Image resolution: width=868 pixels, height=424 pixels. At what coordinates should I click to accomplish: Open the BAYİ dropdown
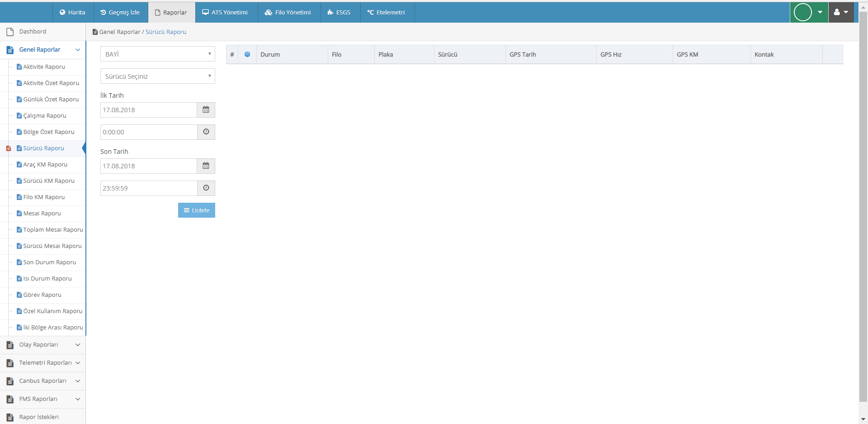tap(158, 54)
